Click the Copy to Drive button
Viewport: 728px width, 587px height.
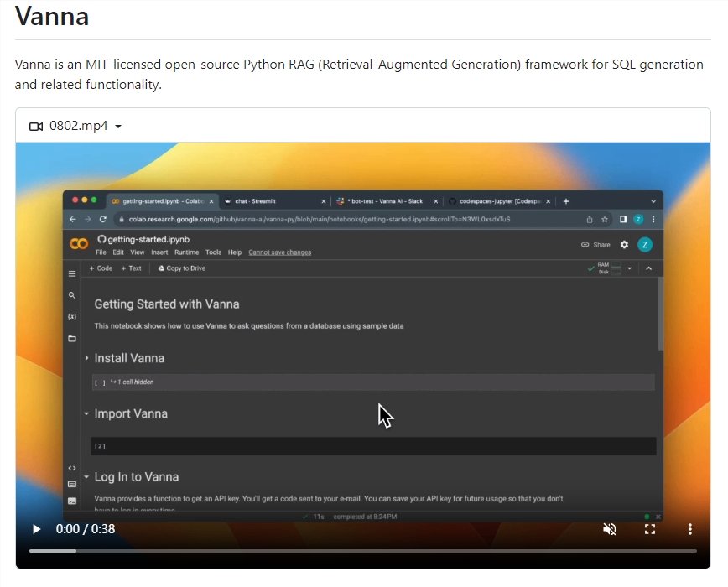[x=181, y=268]
